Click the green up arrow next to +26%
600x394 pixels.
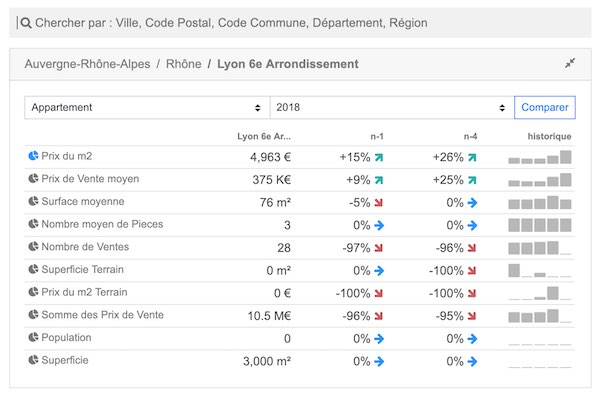472,157
